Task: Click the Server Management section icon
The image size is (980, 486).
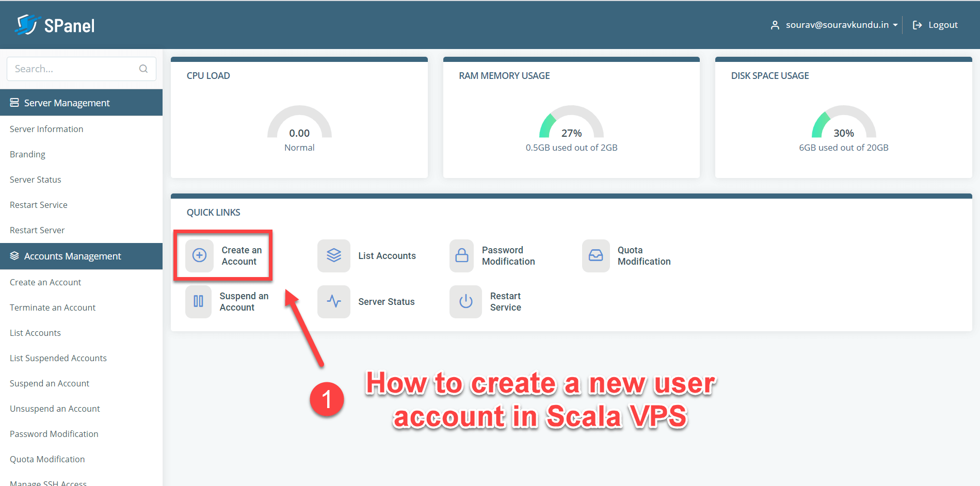Action: (14, 103)
